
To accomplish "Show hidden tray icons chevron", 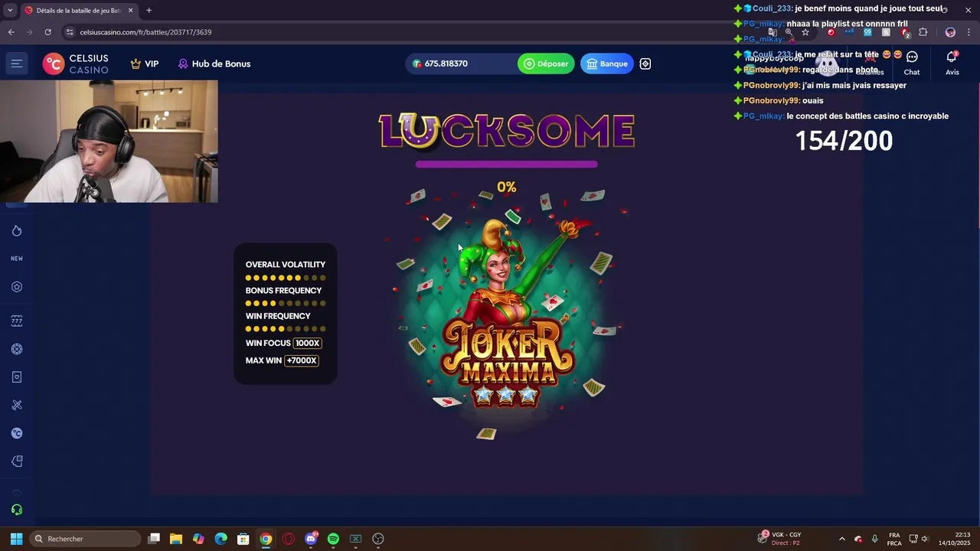I will pyautogui.click(x=841, y=539).
